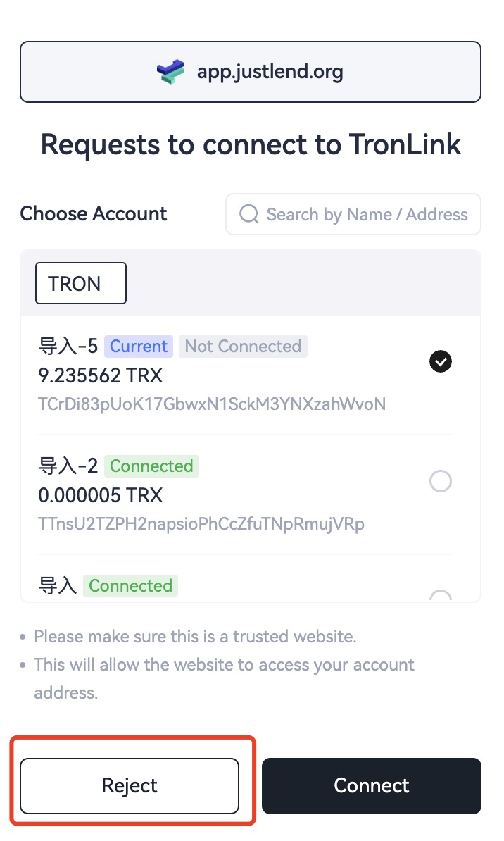Viewport: 504px width, 841px height.
Task: Click the search magnifier icon
Action: point(248,214)
